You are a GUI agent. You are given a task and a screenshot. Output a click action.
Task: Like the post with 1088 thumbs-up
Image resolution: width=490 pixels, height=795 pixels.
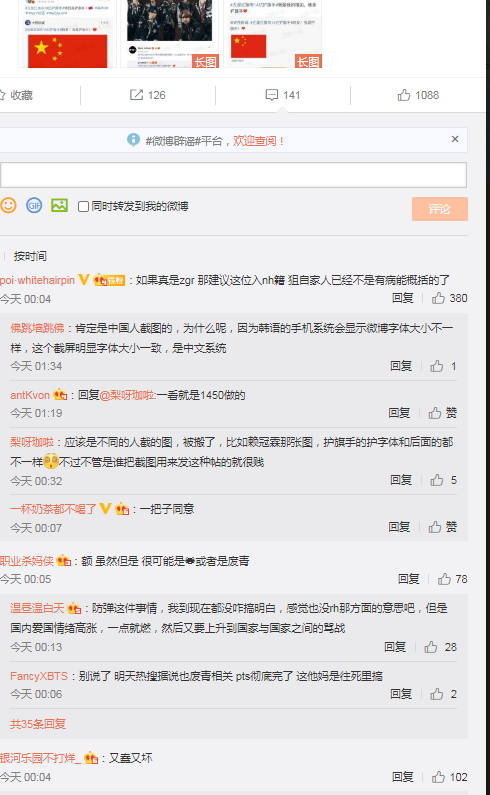404,95
